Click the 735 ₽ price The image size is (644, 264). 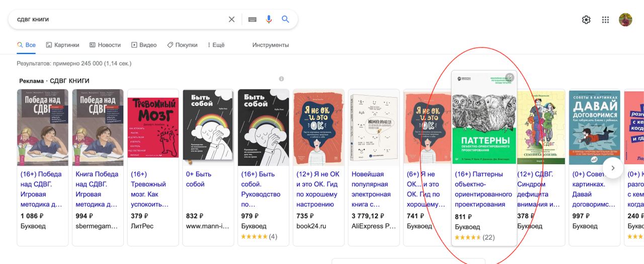[305, 216]
